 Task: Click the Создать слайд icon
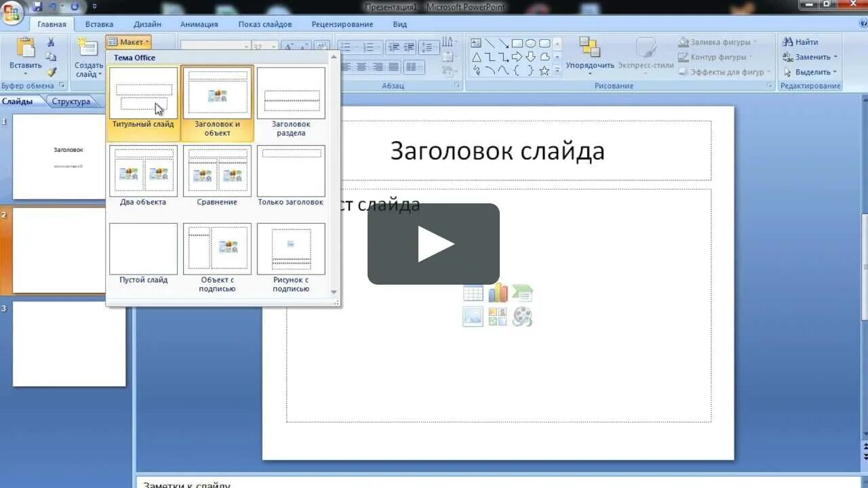click(x=87, y=47)
